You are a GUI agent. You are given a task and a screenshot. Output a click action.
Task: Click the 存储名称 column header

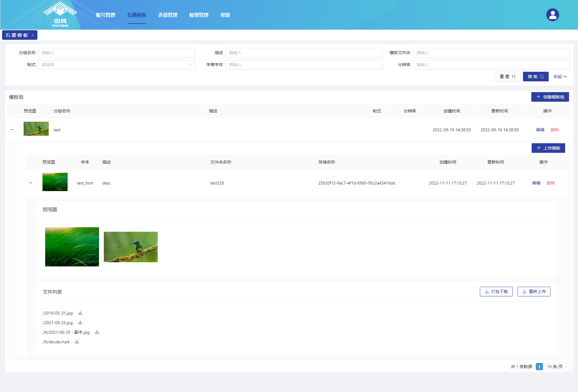(x=327, y=162)
